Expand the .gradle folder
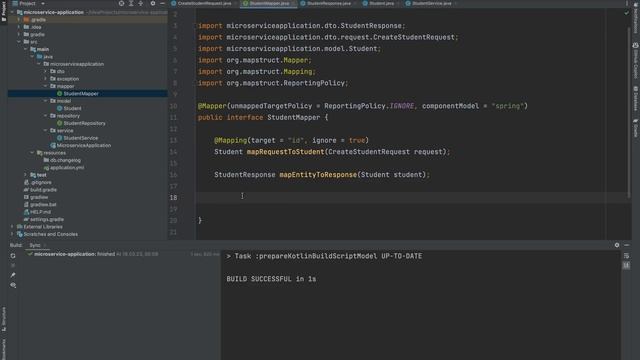This screenshot has width=640, height=360. pos(19,20)
